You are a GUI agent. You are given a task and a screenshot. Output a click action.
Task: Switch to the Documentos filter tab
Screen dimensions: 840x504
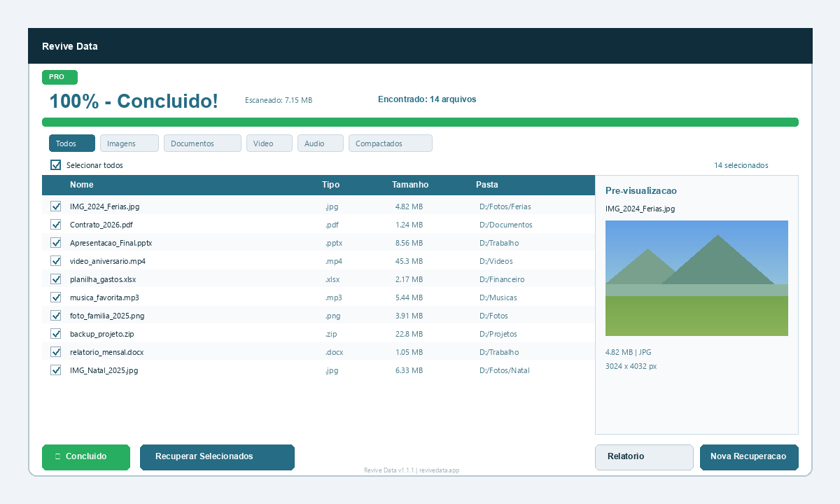click(x=202, y=143)
